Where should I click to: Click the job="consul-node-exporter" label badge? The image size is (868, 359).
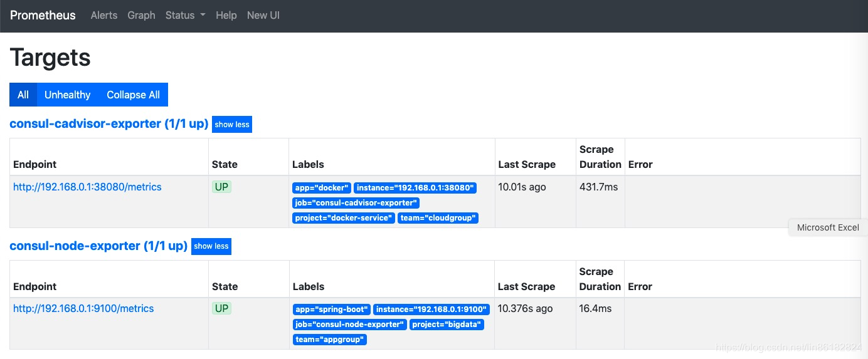coord(350,325)
